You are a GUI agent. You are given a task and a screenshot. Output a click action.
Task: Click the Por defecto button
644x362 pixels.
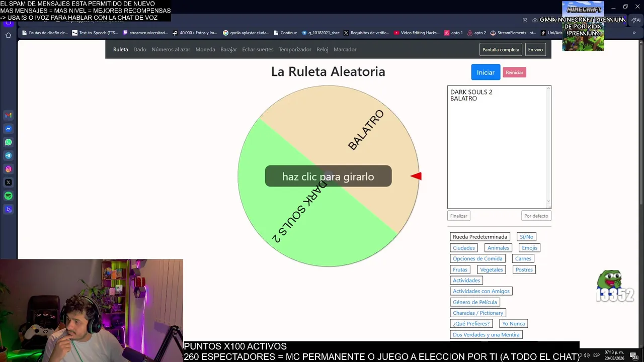536,216
